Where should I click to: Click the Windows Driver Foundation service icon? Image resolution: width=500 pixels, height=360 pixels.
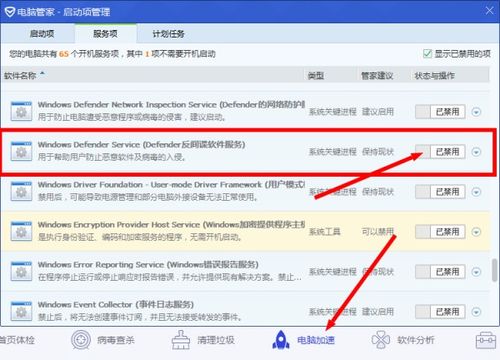(x=21, y=191)
